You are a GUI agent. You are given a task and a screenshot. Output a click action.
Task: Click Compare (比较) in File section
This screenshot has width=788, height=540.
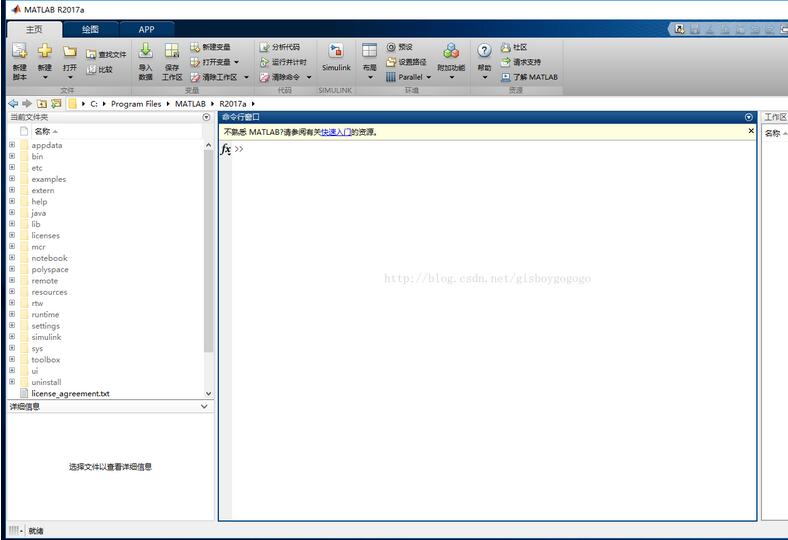point(100,69)
